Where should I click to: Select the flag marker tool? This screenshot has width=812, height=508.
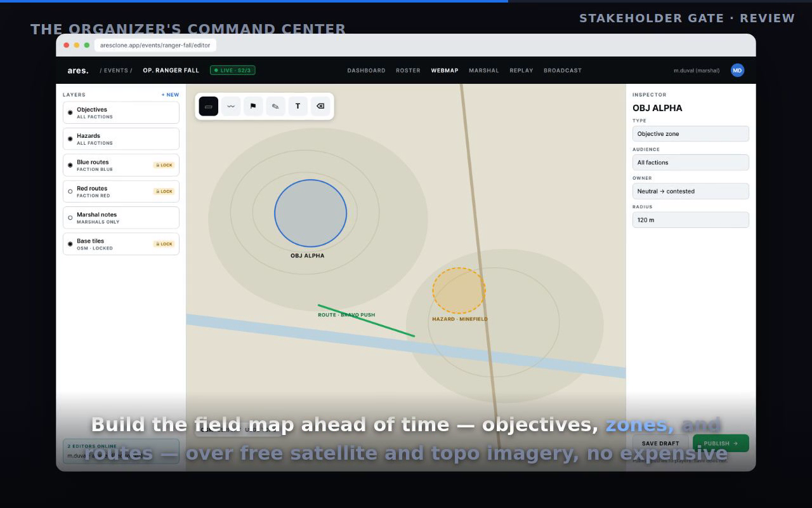[x=253, y=106]
